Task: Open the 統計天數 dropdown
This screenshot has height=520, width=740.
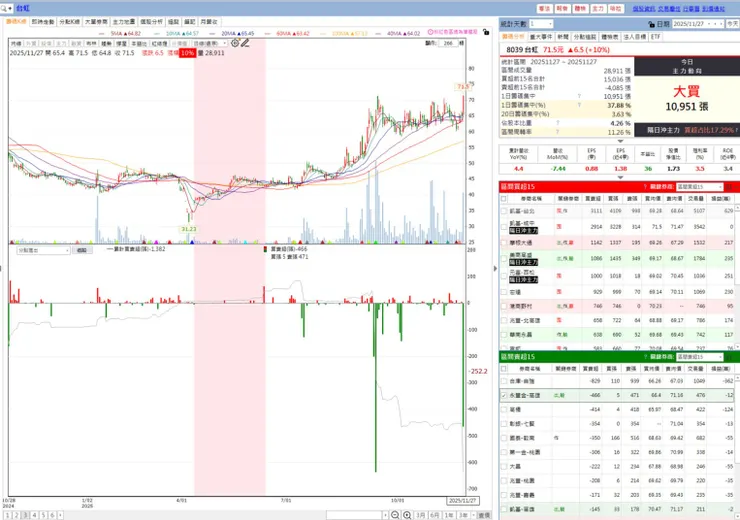Action: point(541,24)
